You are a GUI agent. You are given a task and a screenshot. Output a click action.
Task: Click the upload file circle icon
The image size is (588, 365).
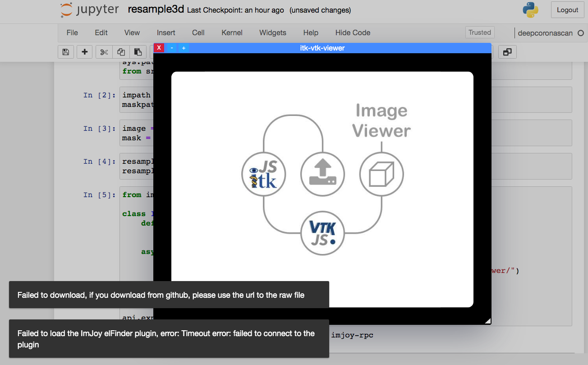323,174
